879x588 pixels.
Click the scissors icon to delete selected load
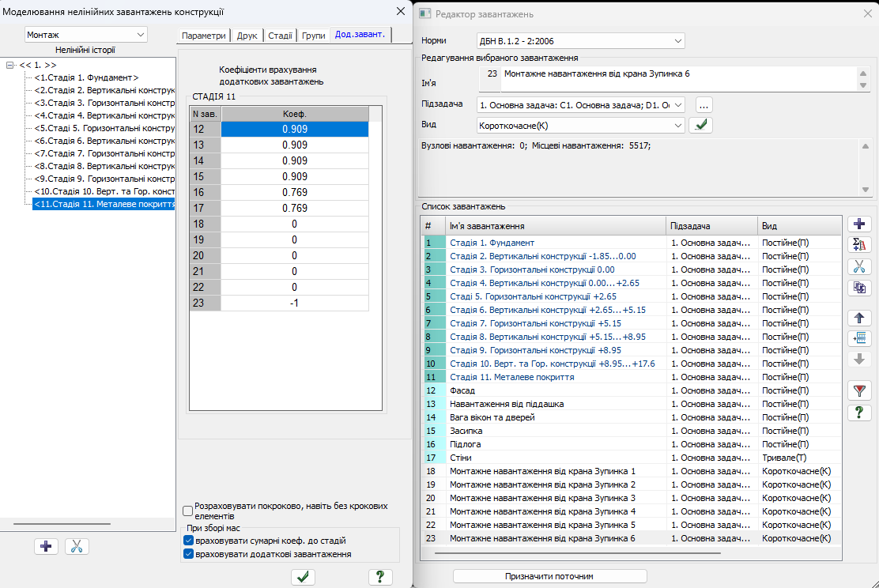tap(858, 266)
